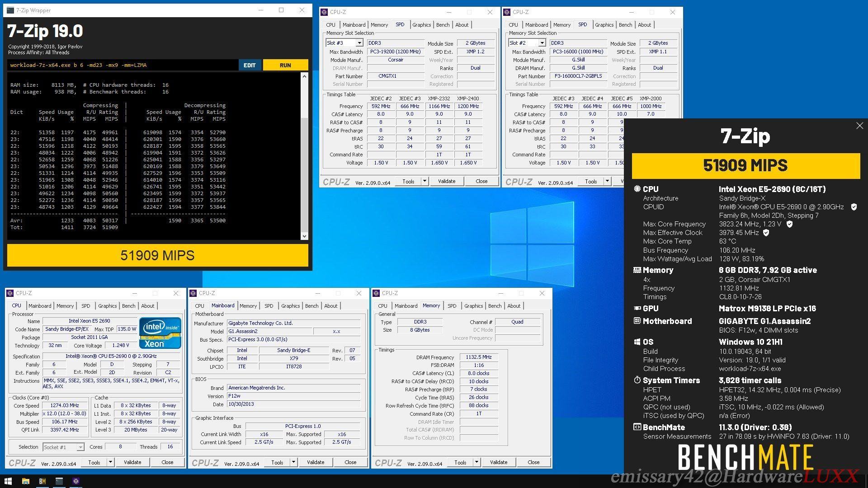Switch to CPU tab in the Memory tab window
The image size is (868, 488).
tap(382, 306)
